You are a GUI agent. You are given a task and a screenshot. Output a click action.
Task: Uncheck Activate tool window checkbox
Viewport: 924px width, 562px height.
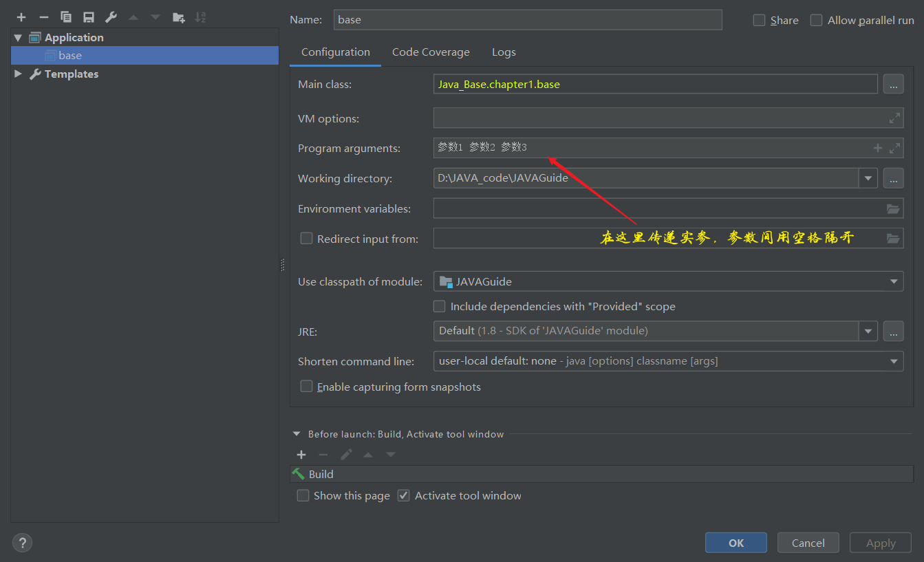pyautogui.click(x=404, y=495)
